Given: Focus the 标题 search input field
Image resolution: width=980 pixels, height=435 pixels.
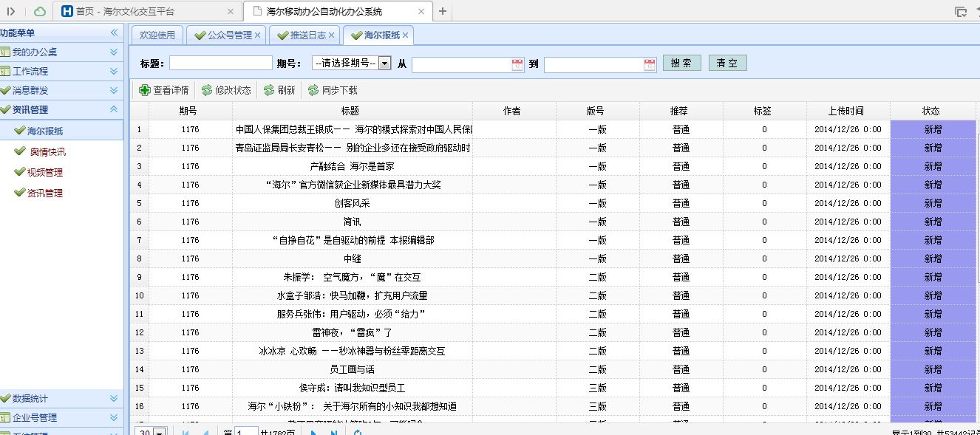Looking at the screenshot, I should point(221,64).
